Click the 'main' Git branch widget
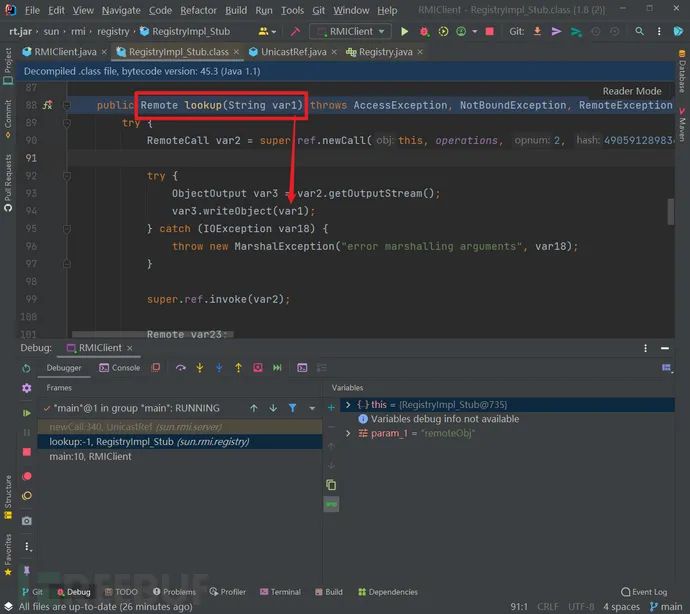Viewport: 690px width, 614px height. pyautogui.click(x=666, y=607)
